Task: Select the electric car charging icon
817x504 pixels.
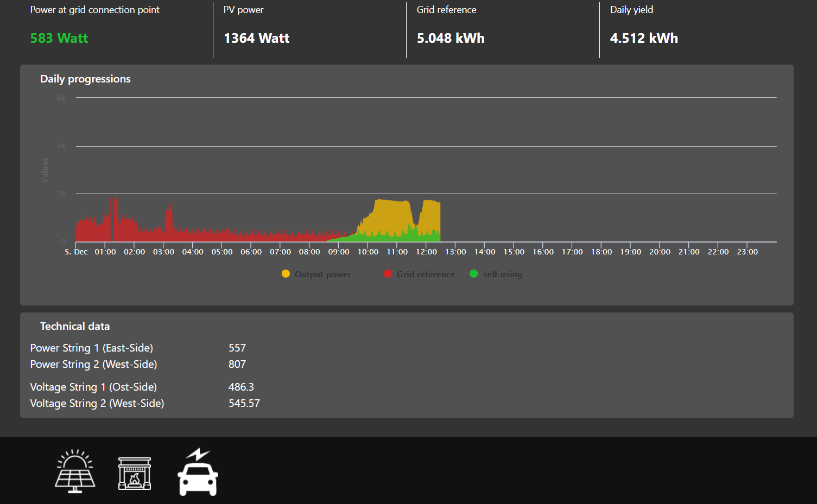Action: point(198,472)
